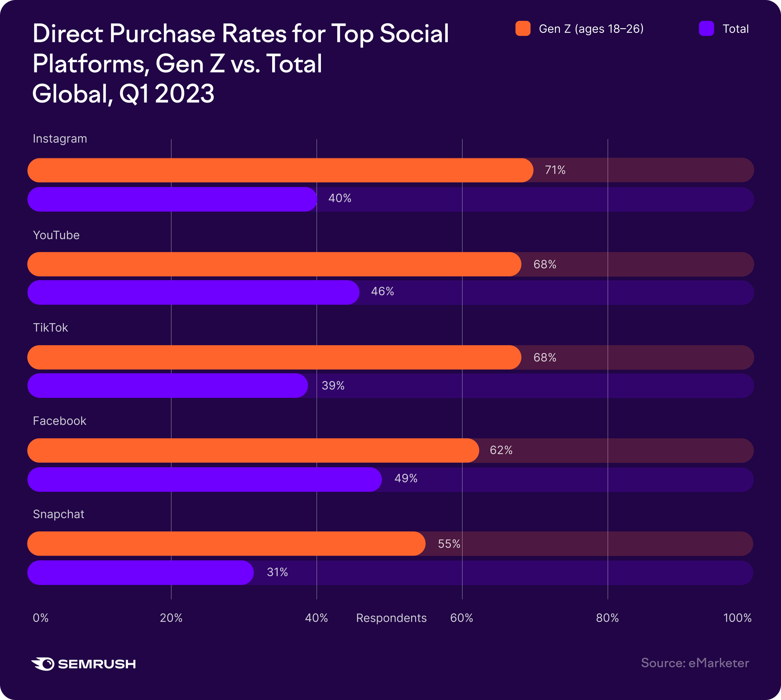This screenshot has height=700, width=781.
Task: Click the 80% axis tick label
Action: 607,618
